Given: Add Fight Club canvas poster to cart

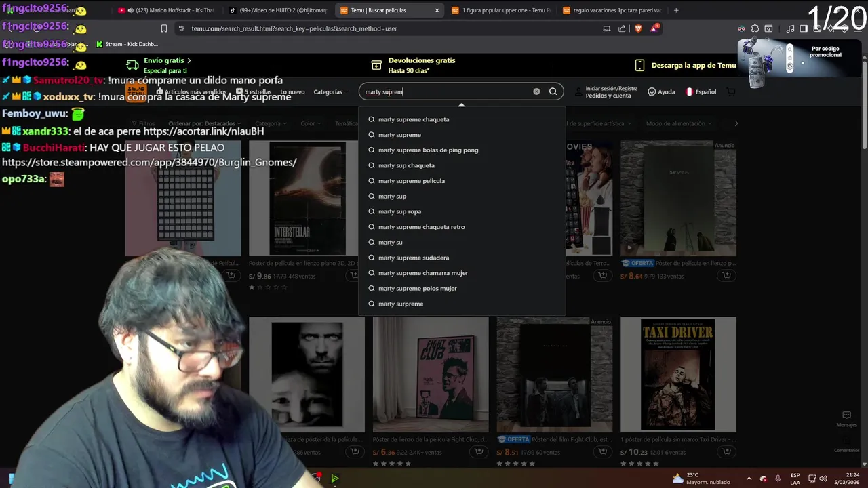Looking at the screenshot, I should [x=478, y=452].
